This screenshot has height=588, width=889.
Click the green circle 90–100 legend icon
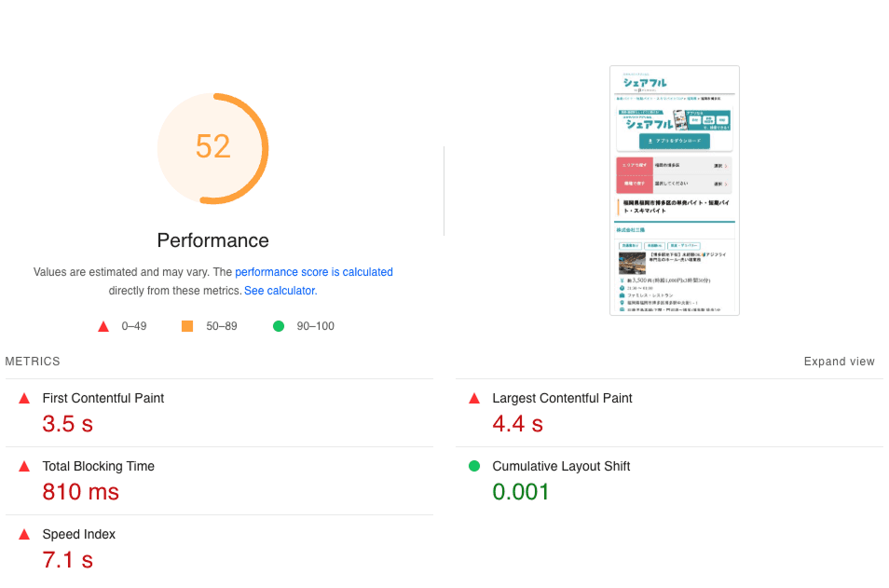tap(279, 326)
